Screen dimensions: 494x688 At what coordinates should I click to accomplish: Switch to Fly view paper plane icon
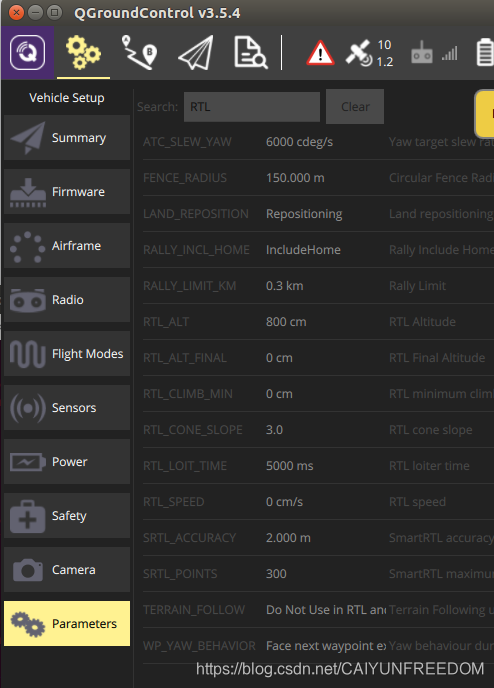point(196,53)
